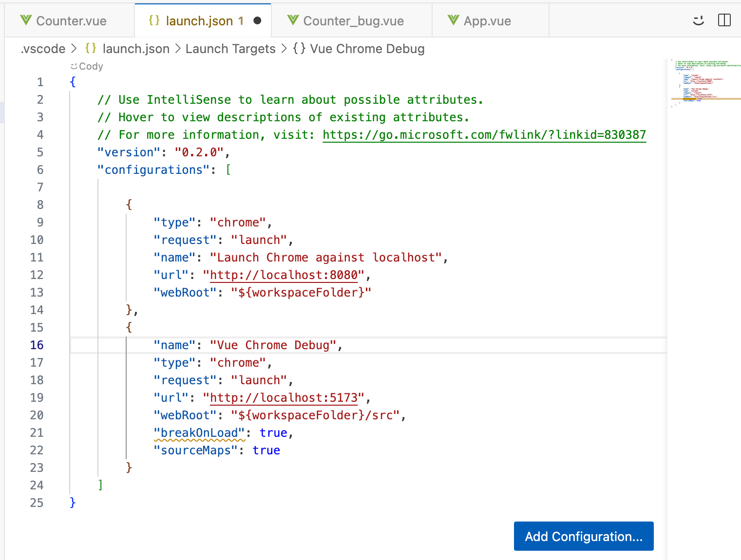Open the Launch Targets breadcrumb dropdown
Screen dimensions: 741x560
[x=230, y=49]
